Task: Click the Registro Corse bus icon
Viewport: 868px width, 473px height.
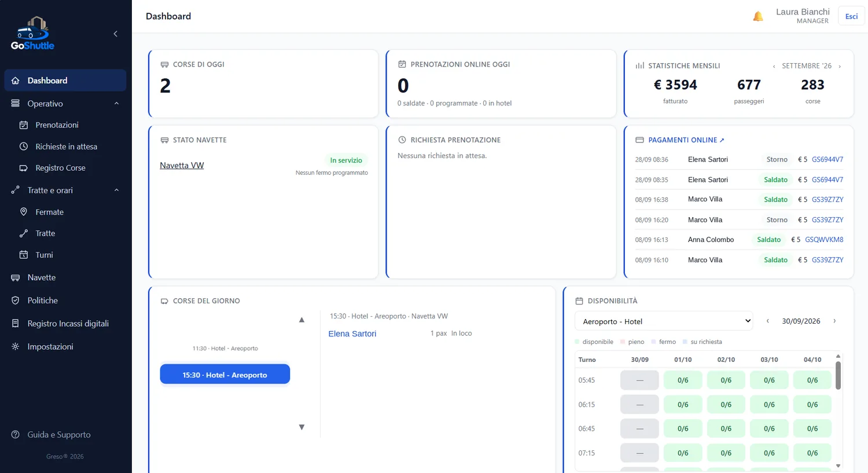Action: tap(24, 168)
